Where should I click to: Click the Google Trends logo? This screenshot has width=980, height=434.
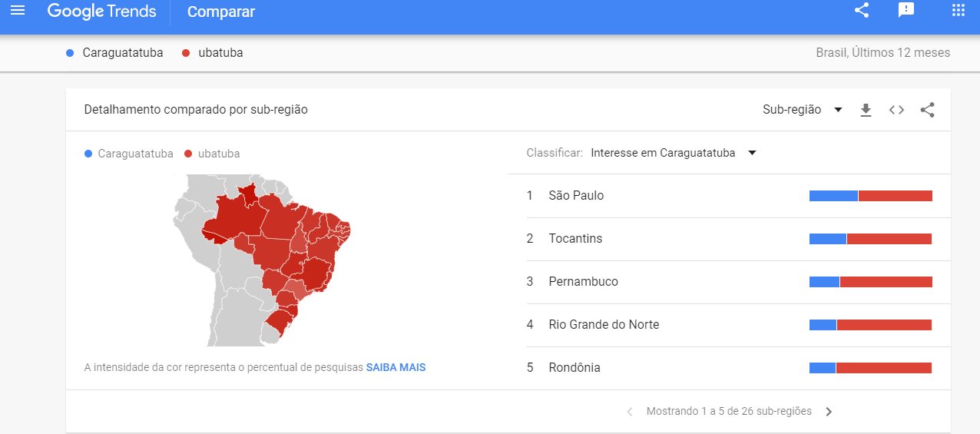(101, 12)
